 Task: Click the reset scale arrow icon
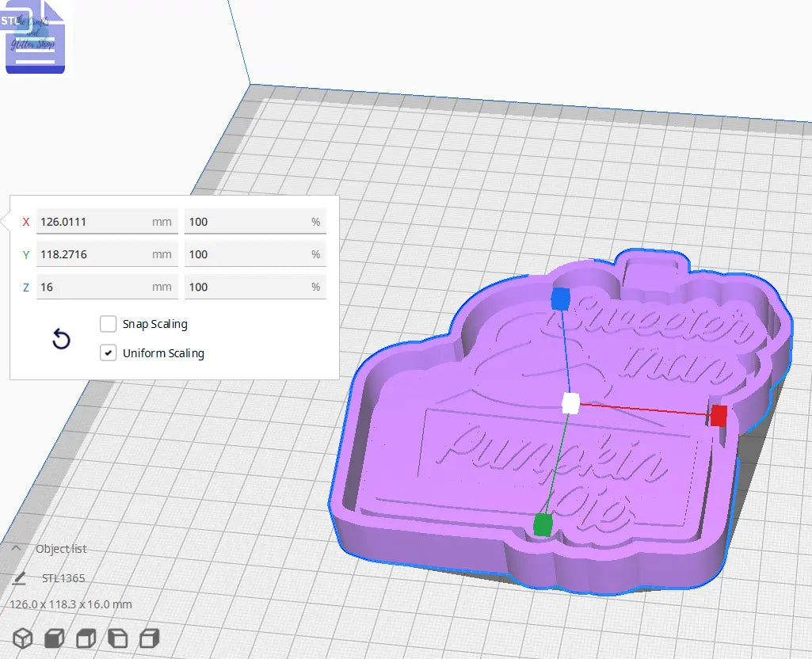click(61, 338)
